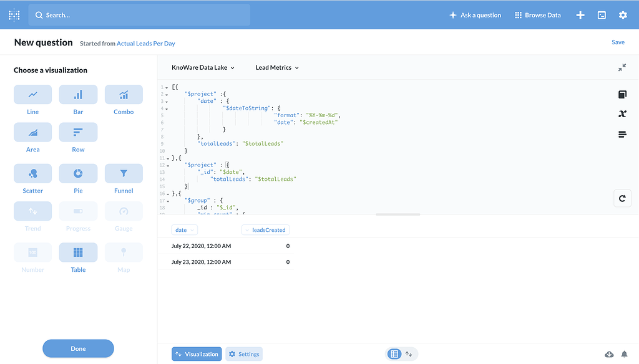Open the native query console icon
This screenshot has width=639, height=364.
coord(602,15)
